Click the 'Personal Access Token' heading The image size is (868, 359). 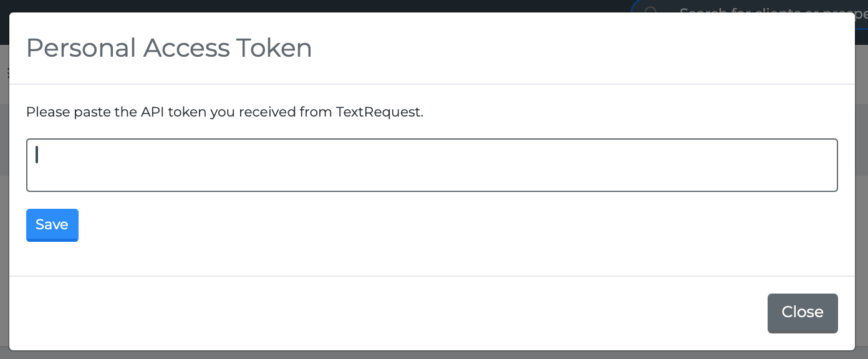pyautogui.click(x=169, y=48)
